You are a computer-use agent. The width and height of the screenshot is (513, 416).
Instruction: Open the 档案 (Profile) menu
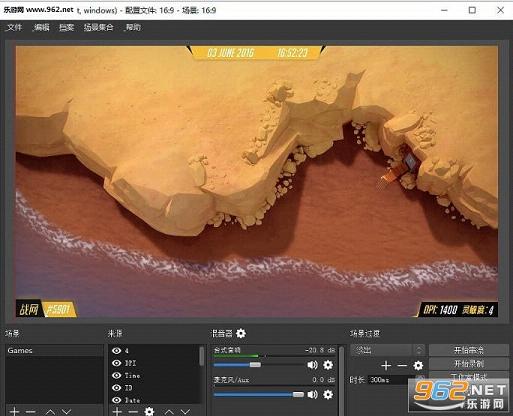click(x=66, y=27)
